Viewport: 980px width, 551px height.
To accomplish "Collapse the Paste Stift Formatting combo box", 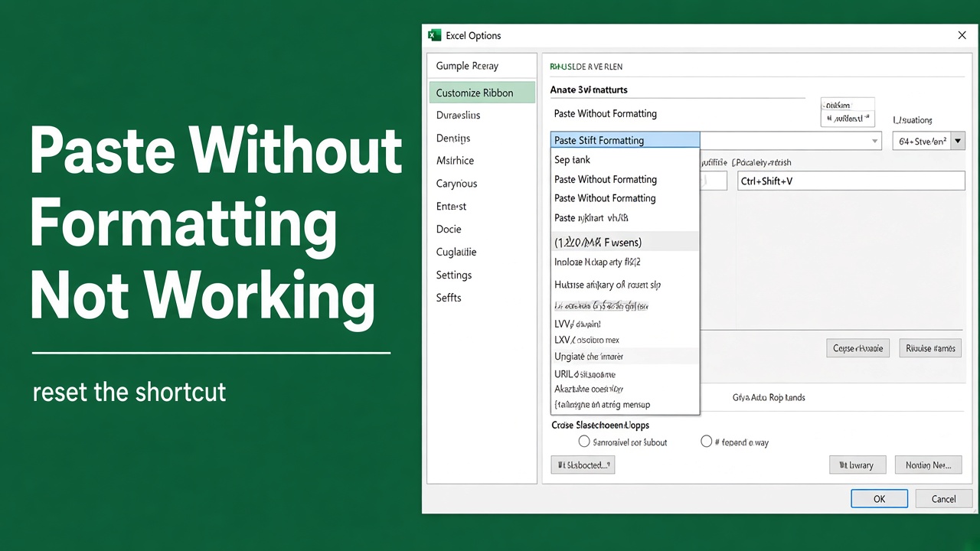I will pyautogui.click(x=625, y=140).
